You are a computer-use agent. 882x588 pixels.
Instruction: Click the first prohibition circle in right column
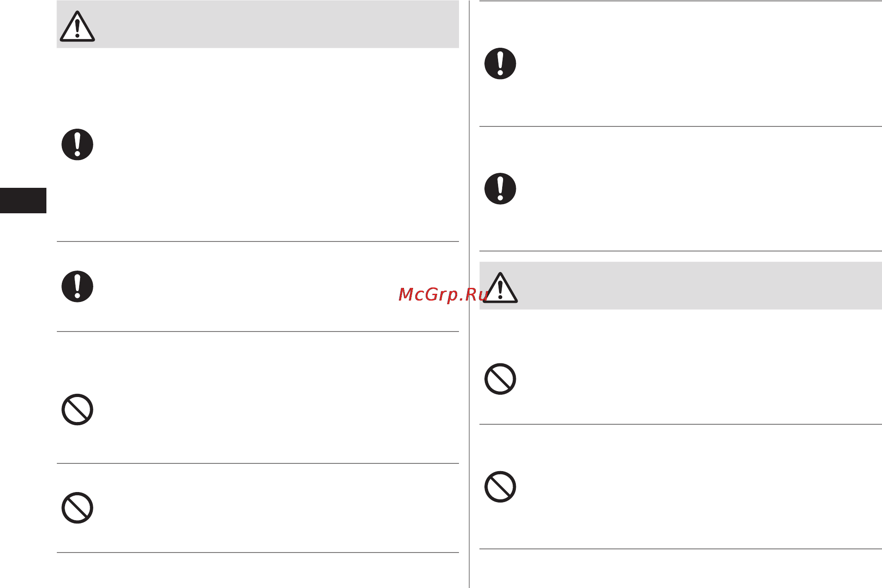(500, 379)
